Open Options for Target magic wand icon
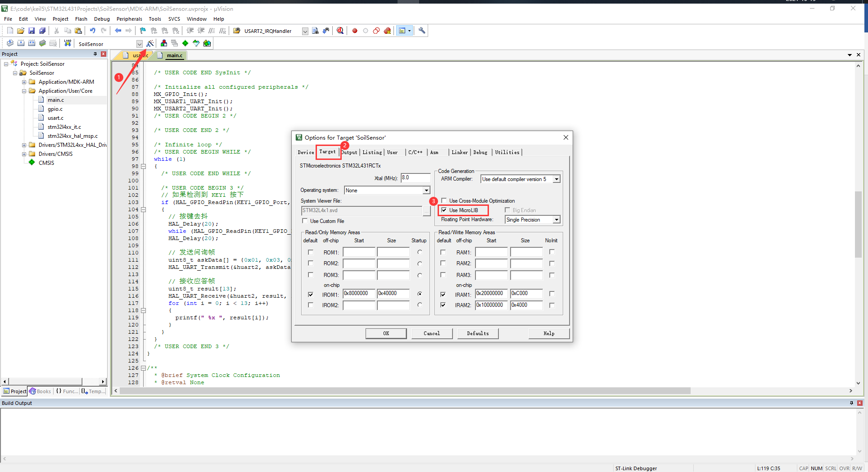The height and width of the screenshot is (472, 868). pyautogui.click(x=150, y=43)
